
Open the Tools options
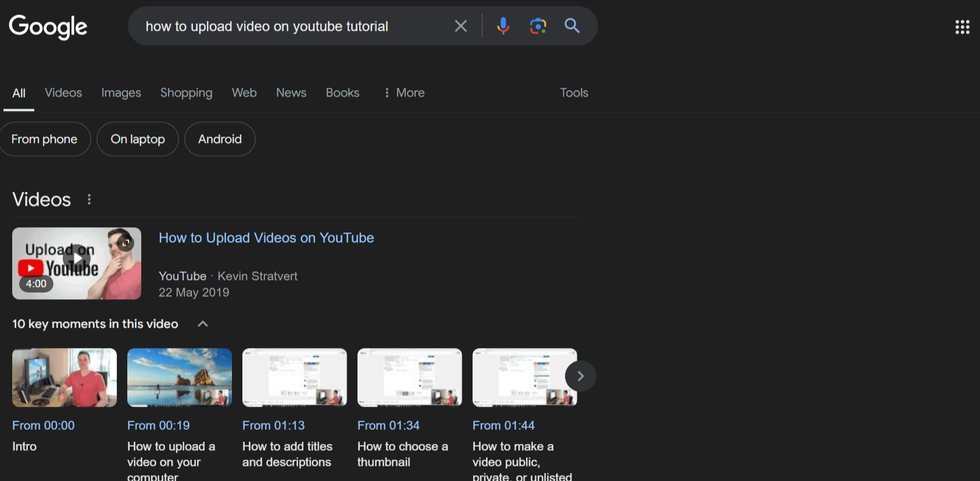(574, 93)
